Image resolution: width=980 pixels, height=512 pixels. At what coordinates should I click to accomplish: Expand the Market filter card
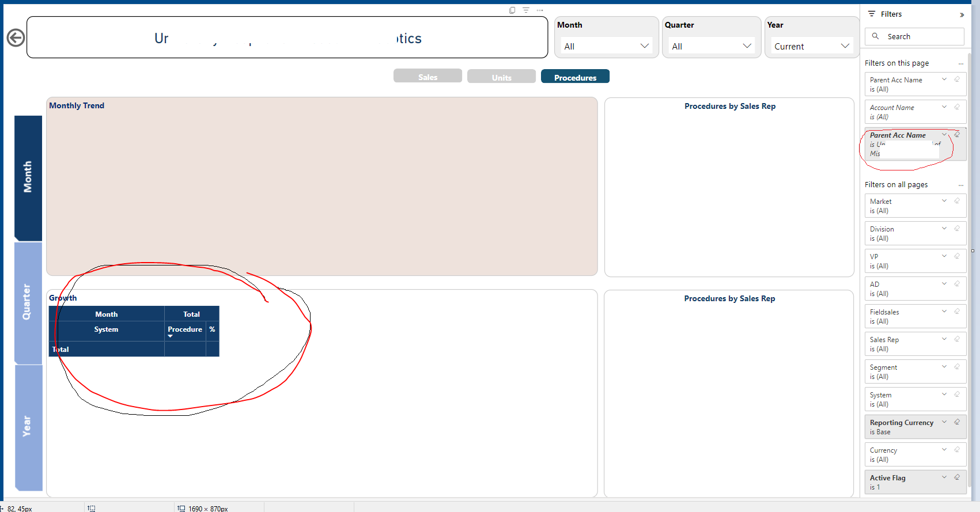pos(944,201)
